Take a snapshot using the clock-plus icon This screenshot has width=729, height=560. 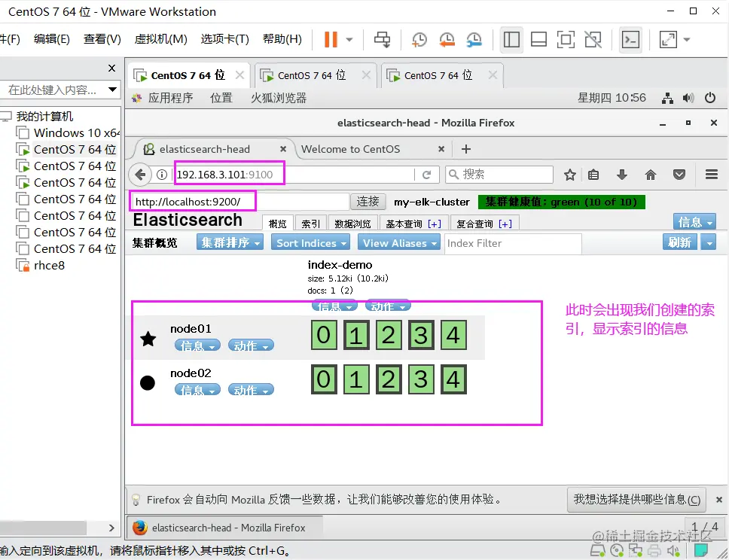pyautogui.click(x=419, y=39)
